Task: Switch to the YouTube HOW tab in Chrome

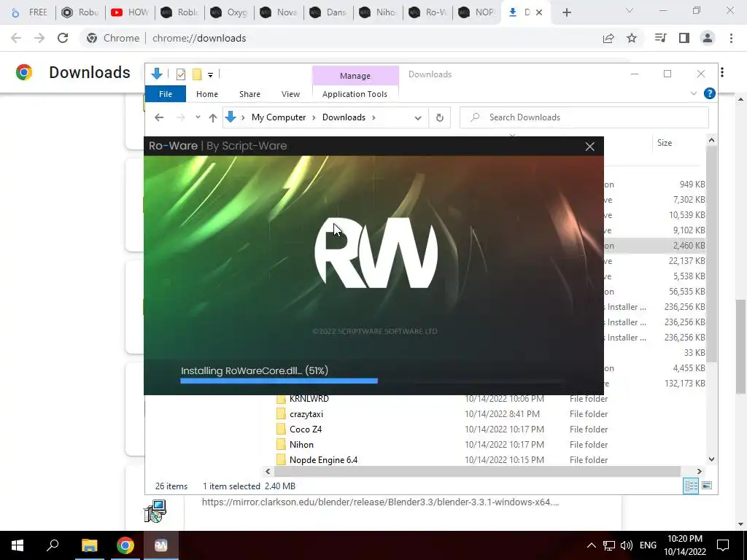Action: [x=130, y=12]
